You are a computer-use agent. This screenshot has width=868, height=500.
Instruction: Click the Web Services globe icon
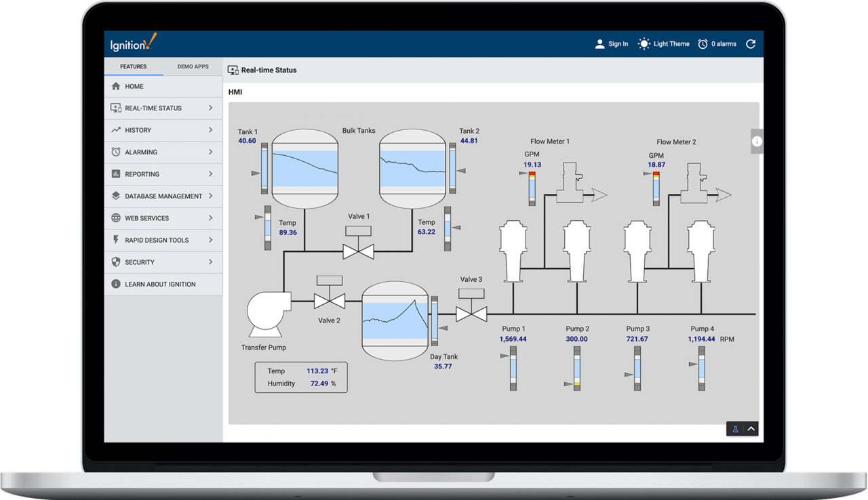pos(116,217)
